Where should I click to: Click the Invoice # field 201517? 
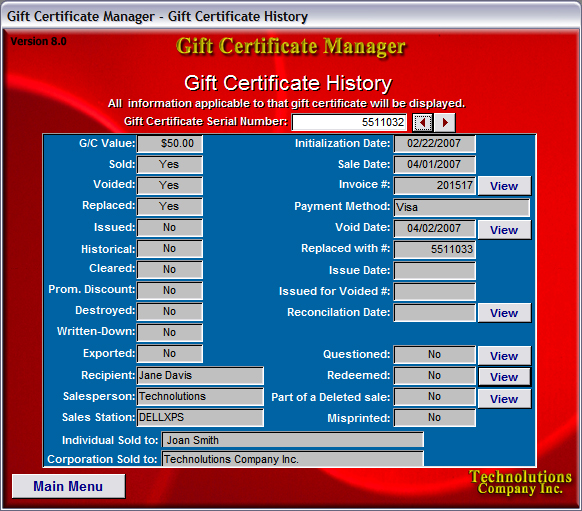click(435, 186)
